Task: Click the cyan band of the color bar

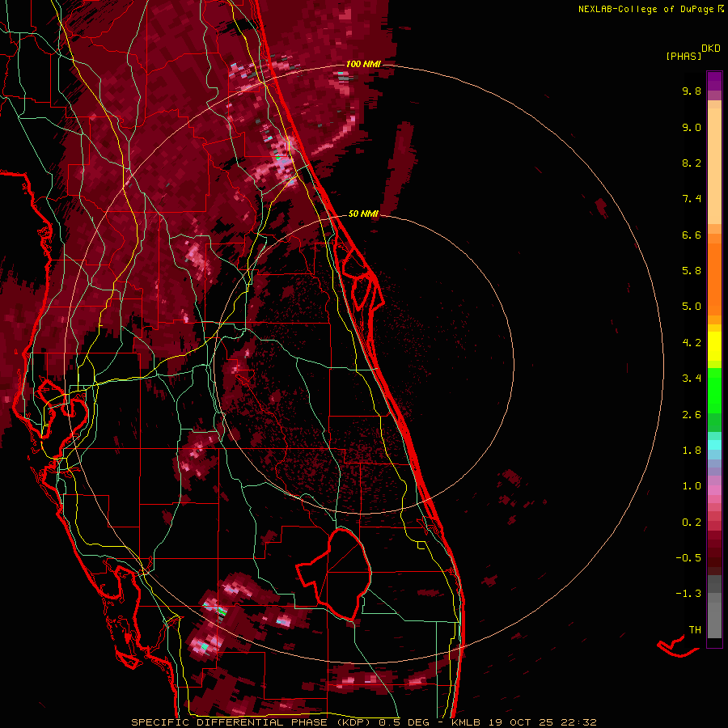Action: click(x=714, y=445)
